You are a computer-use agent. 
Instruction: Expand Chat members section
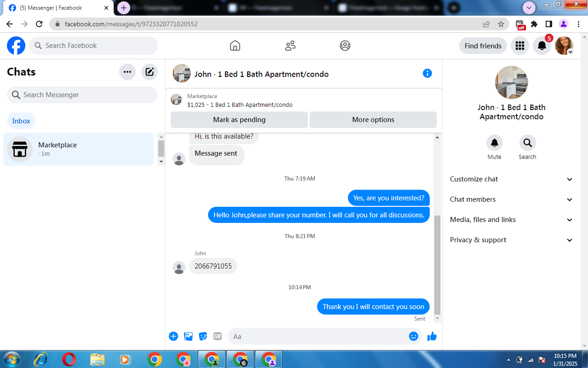click(x=511, y=199)
